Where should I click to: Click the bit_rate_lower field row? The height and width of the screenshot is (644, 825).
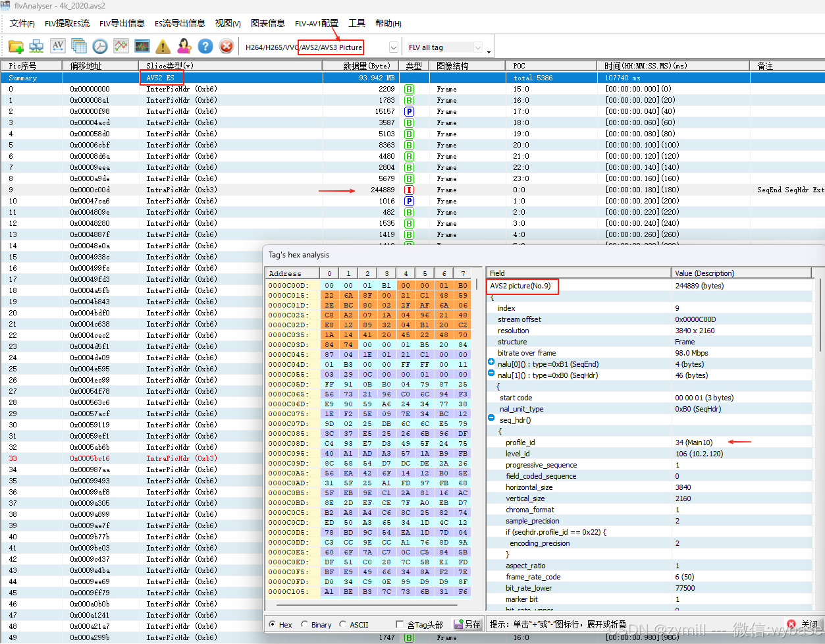651,588
